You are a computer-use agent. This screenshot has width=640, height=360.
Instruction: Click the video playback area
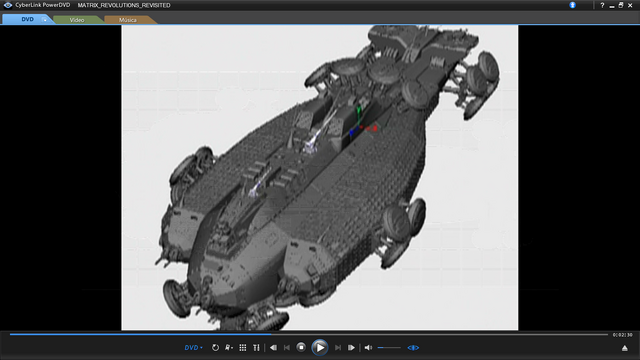pyautogui.click(x=320, y=178)
